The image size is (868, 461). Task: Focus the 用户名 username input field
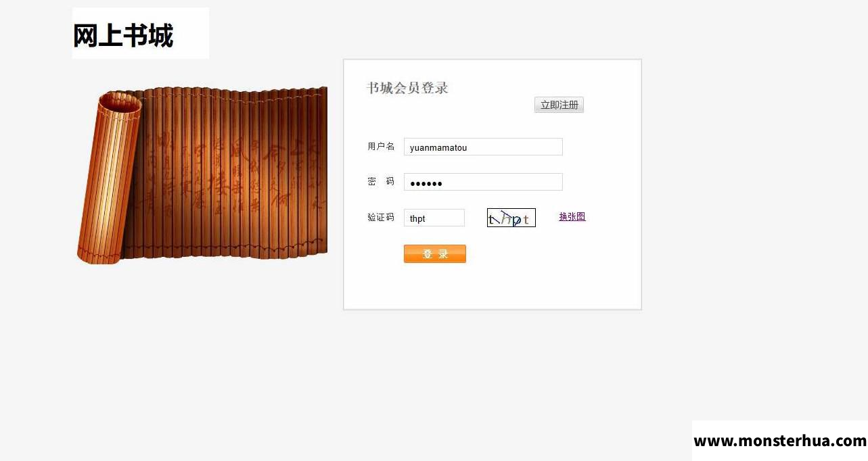click(483, 147)
